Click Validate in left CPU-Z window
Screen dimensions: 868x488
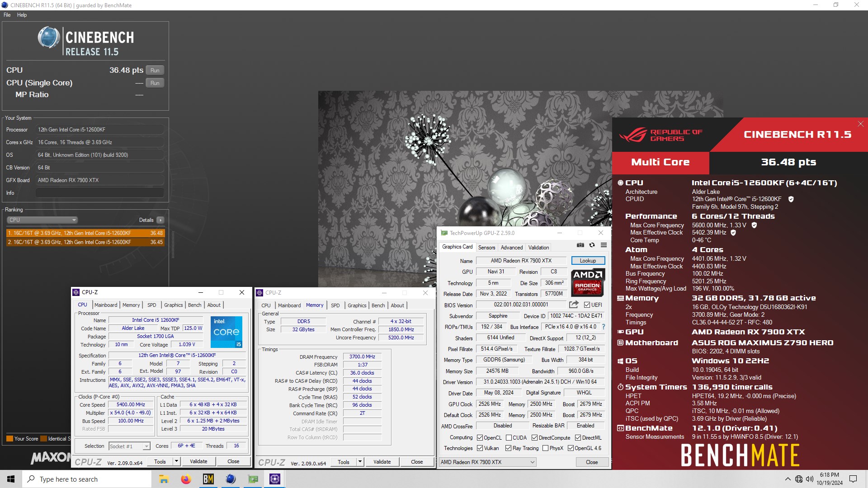pos(198,461)
